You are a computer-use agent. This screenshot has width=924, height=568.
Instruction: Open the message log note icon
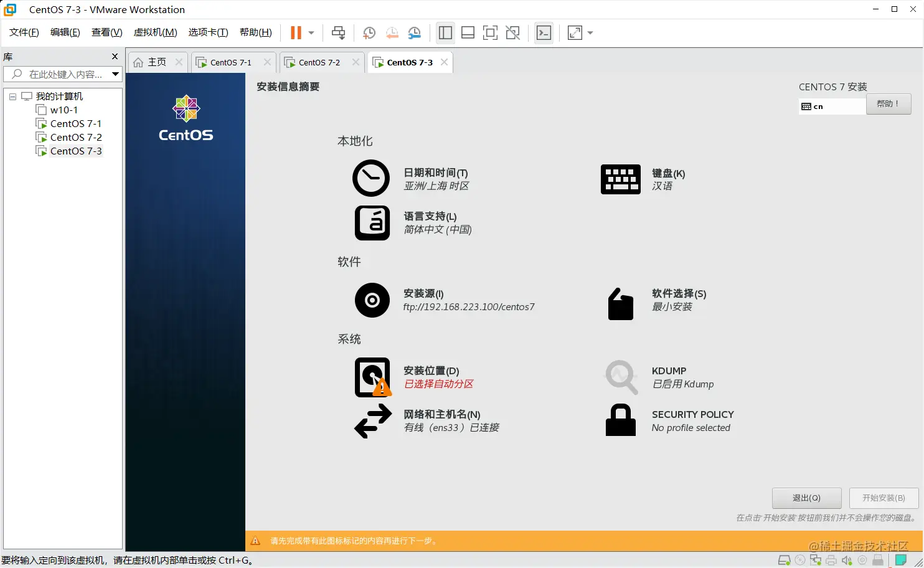(900, 561)
